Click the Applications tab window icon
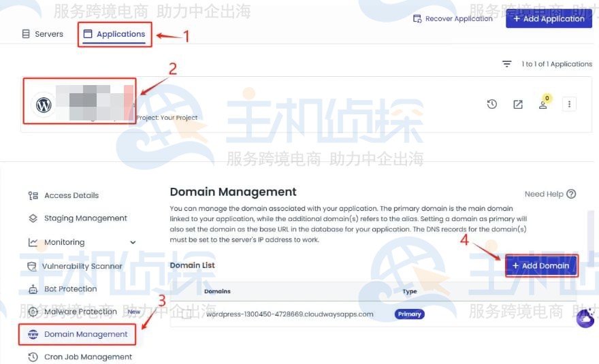Screen dimensions: 599x364 [88, 34]
